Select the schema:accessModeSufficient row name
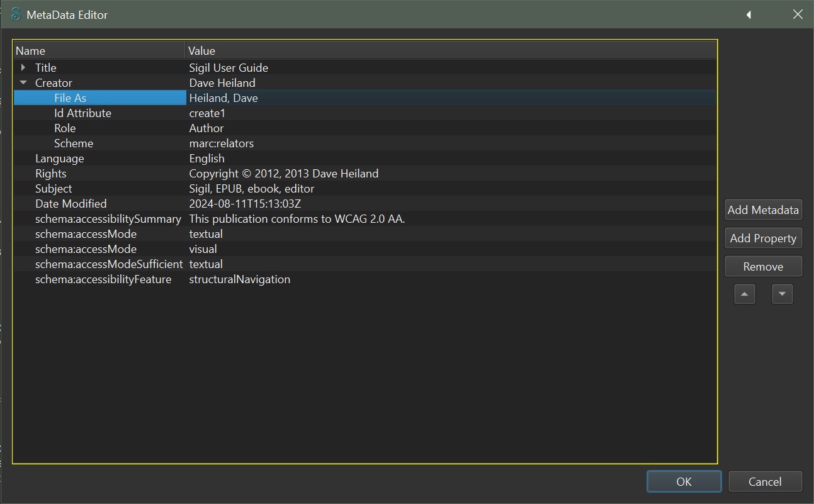814x504 pixels. [109, 264]
